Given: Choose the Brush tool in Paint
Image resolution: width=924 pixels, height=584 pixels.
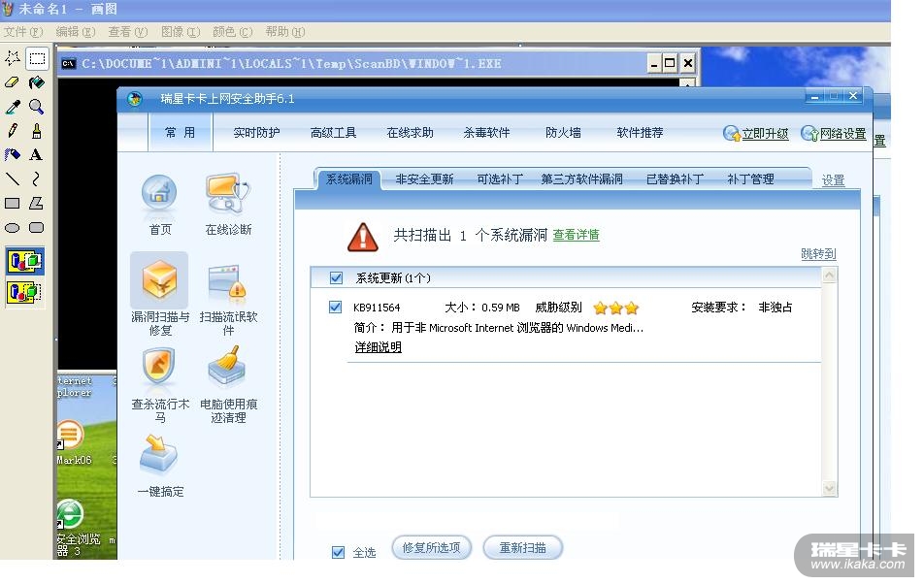Looking at the screenshot, I should (37, 131).
